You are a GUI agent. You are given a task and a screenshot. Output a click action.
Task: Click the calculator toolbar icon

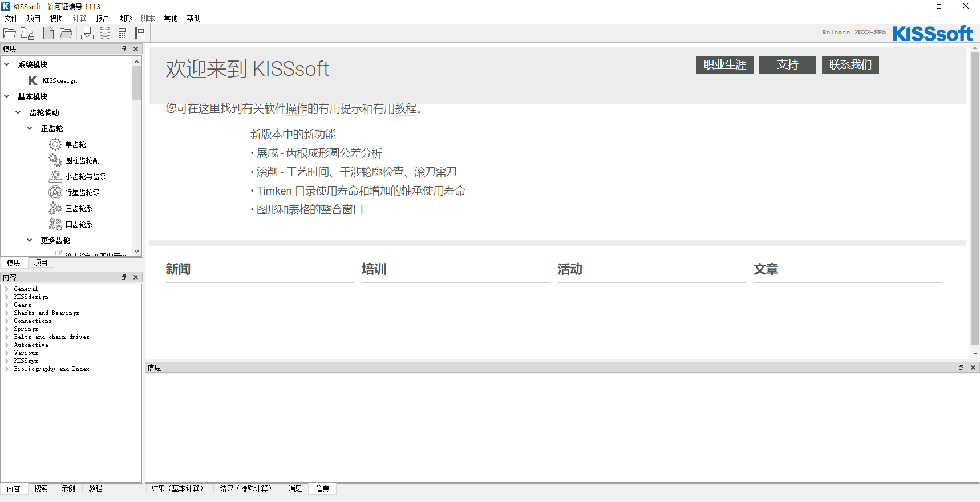(x=123, y=34)
